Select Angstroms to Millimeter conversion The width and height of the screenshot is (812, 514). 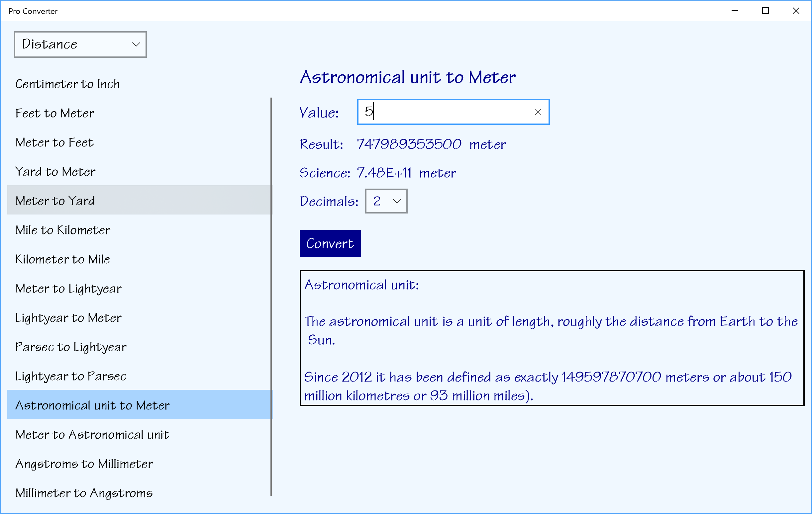click(x=84, y=464)
